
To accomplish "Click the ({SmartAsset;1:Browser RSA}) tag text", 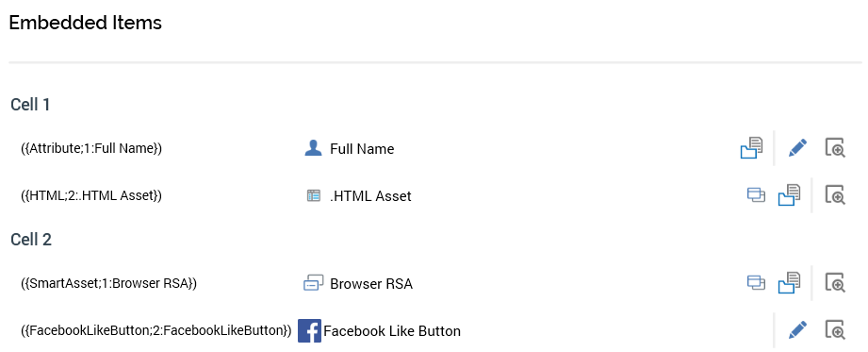I will point(108,283).
